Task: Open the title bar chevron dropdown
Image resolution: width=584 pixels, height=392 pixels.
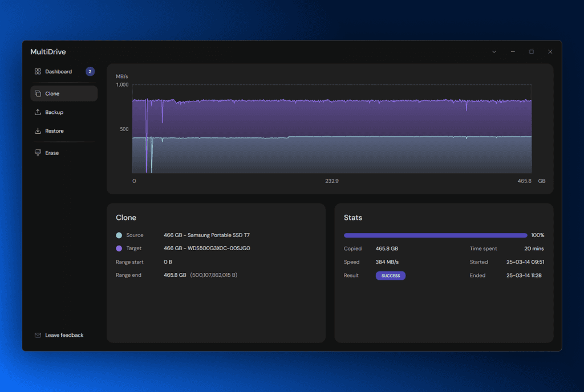Action: 493,51
